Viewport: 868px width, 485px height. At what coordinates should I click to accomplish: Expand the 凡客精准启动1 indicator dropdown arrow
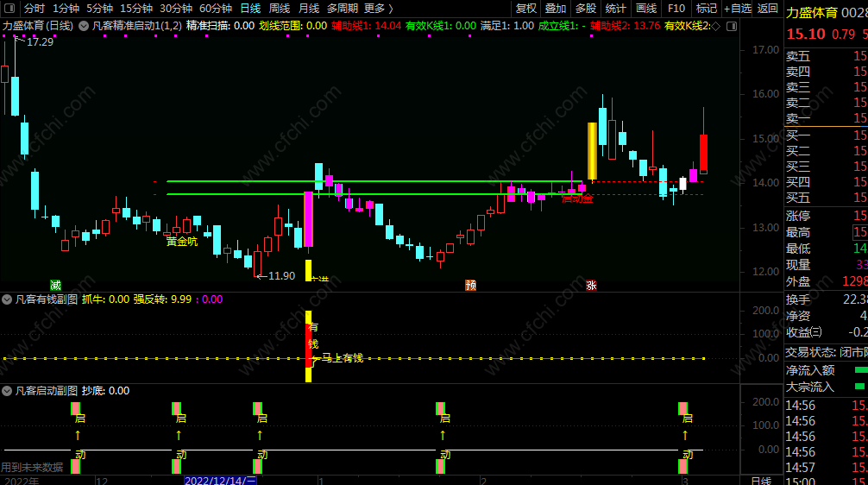tap(84, 26)
